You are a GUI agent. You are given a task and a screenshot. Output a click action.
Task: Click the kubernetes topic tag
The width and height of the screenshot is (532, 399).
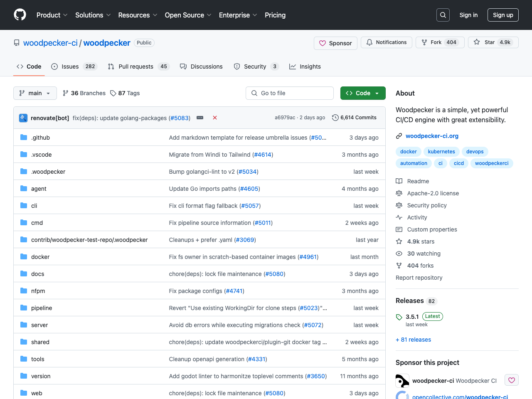coord(441,152)
